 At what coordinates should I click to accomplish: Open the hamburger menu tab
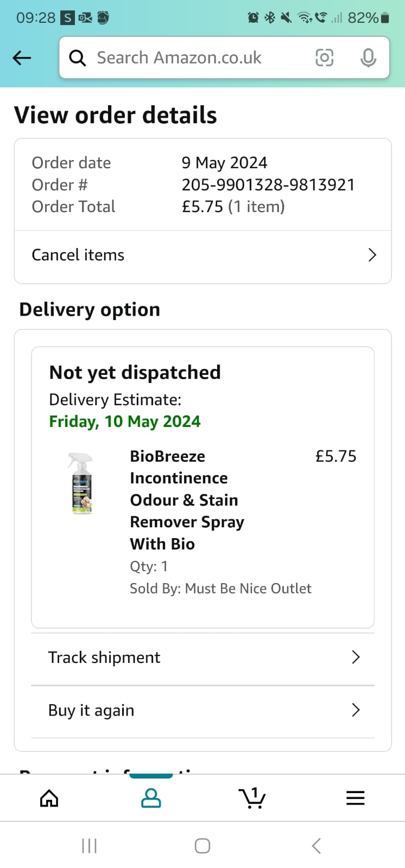point(355,798)
